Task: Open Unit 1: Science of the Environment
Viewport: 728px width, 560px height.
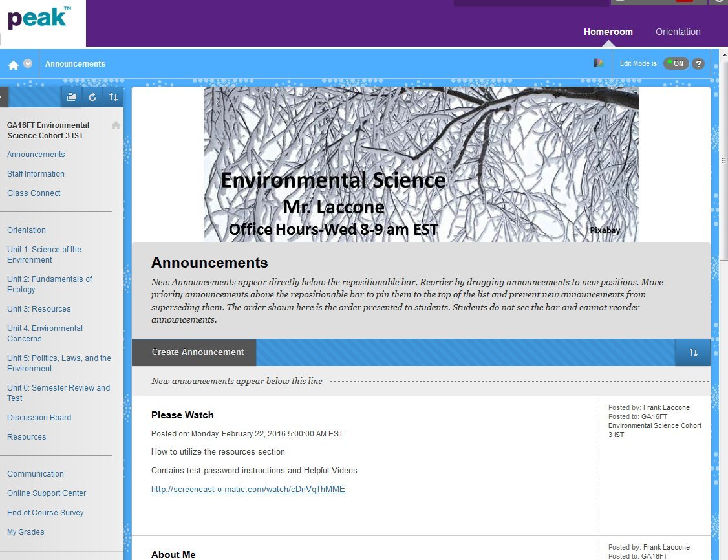Action: (x=44, y=254)
